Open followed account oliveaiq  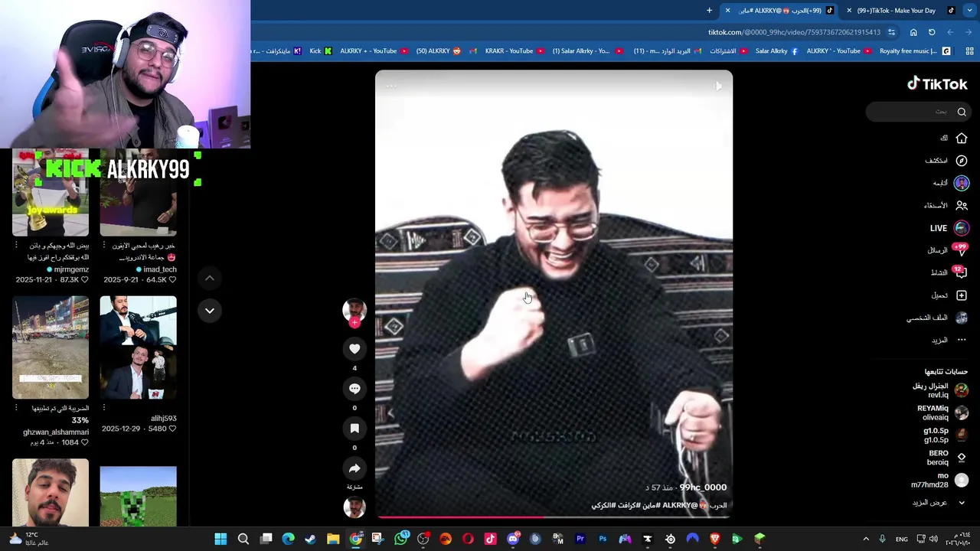[x=942, y=413]
